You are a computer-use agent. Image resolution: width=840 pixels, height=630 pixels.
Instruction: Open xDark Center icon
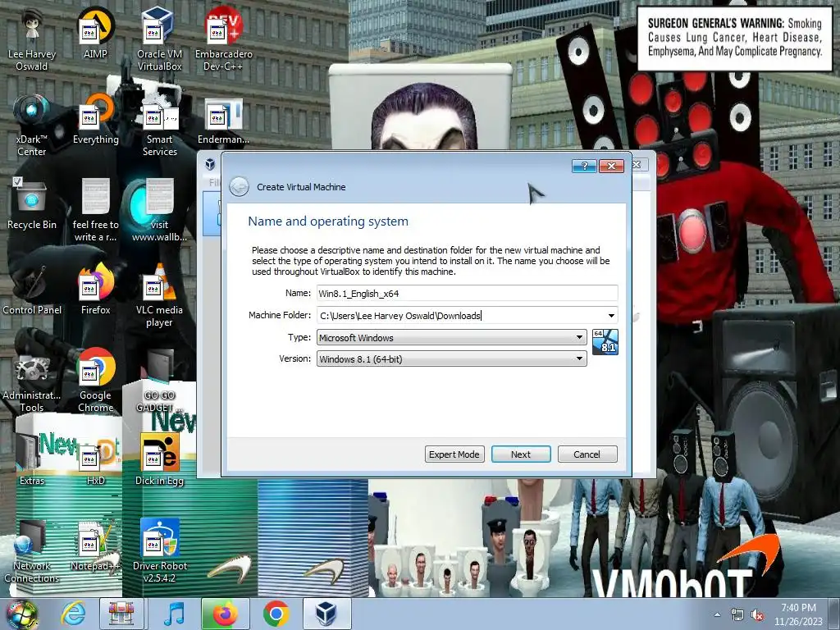pos(32,125)
